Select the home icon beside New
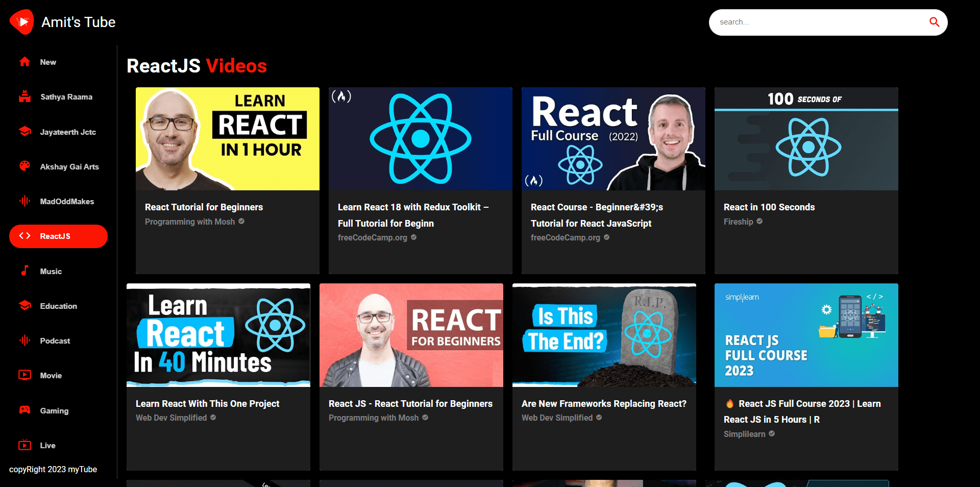This screenshot has width=980, height=487. 24,62
